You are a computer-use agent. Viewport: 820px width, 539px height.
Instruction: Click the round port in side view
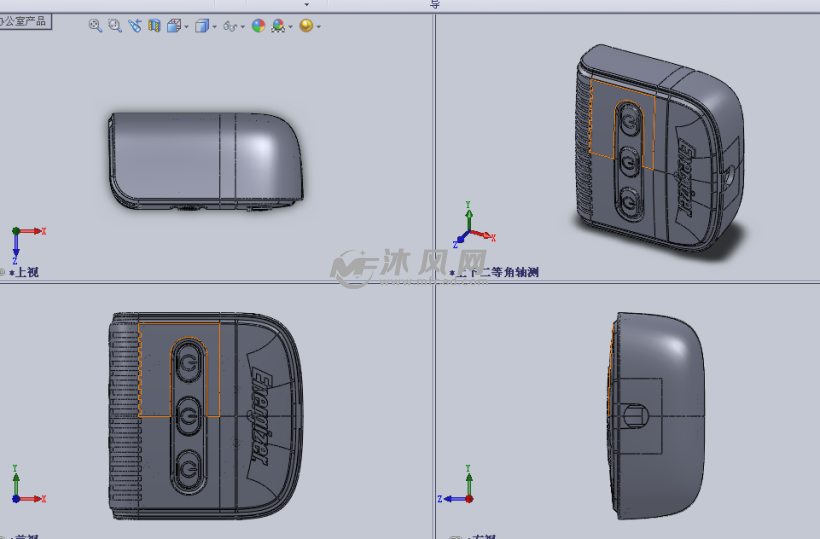tap(635, 416)
